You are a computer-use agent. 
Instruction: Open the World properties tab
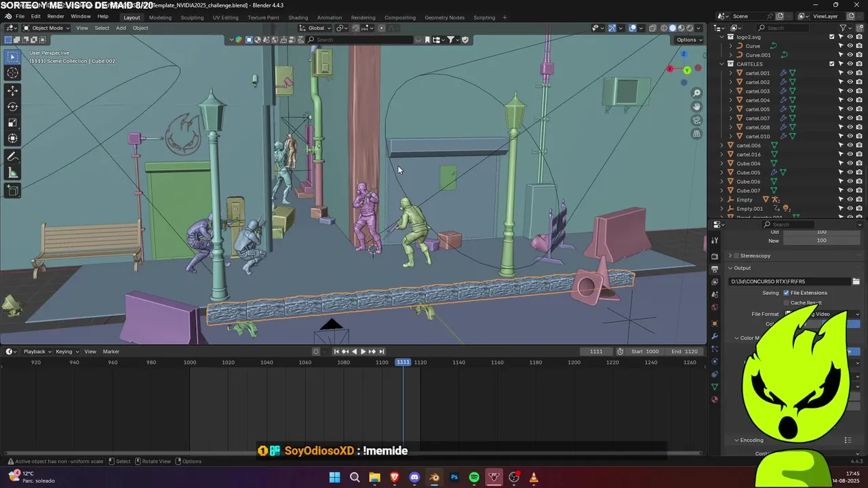click(715, 307)
